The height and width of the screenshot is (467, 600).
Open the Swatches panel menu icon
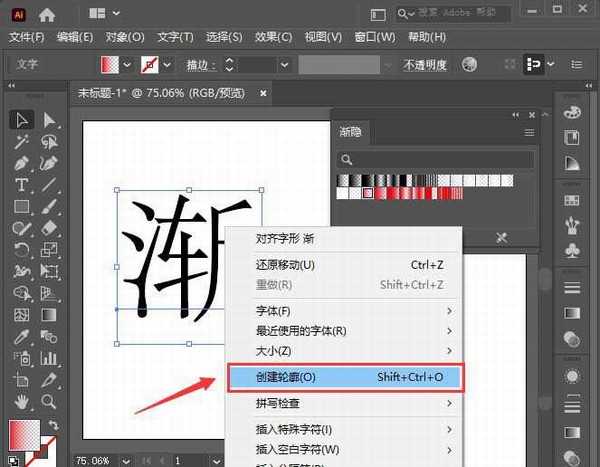coord(529,132)
